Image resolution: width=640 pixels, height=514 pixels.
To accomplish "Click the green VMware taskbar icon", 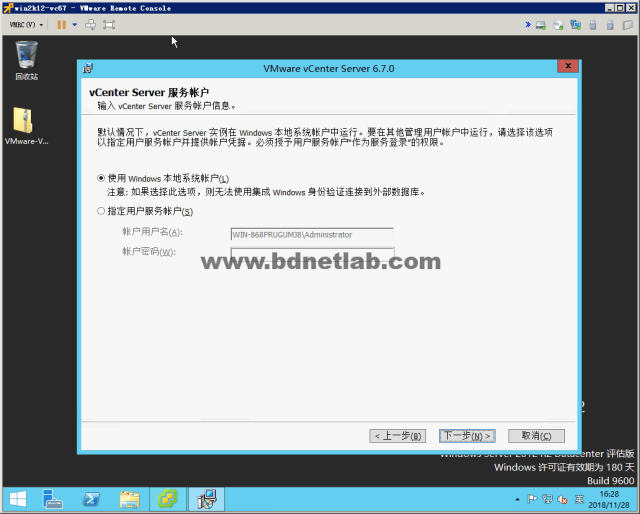I will click(168, 499).
